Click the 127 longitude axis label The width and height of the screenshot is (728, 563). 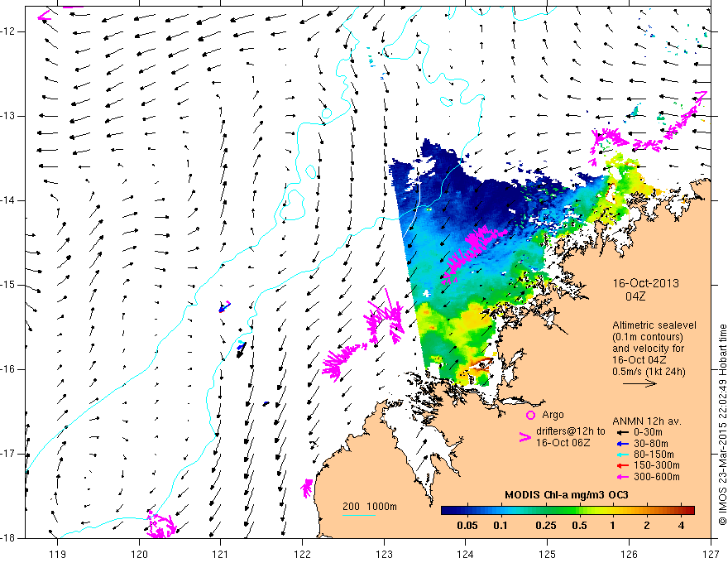(711, 554)
